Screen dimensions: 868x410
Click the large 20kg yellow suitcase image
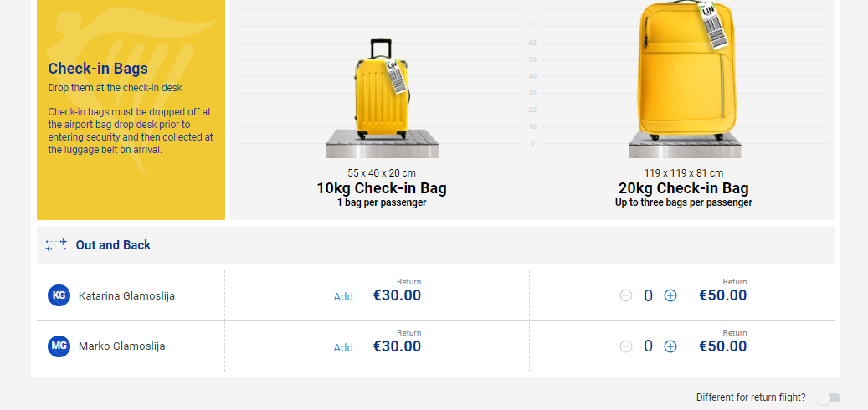click(687, 71)
